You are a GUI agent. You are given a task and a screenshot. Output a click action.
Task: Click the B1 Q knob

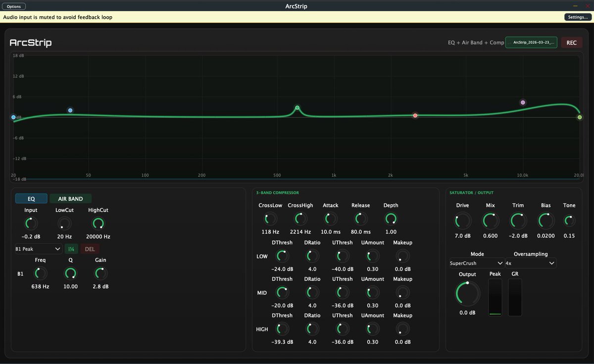tap(70, 273)
